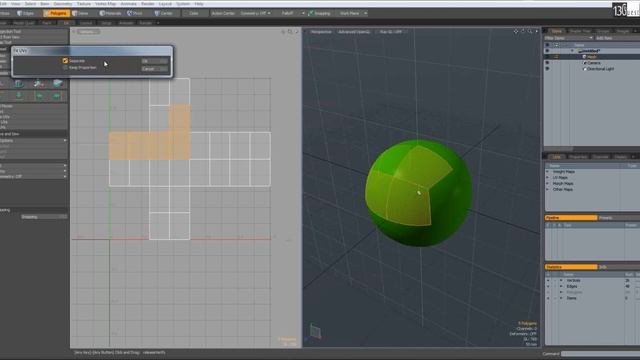The width and height of the screenshot is (640, 360).
Task: Click the rotate-view icon in 3D viewport
Action: coord(523,31)
